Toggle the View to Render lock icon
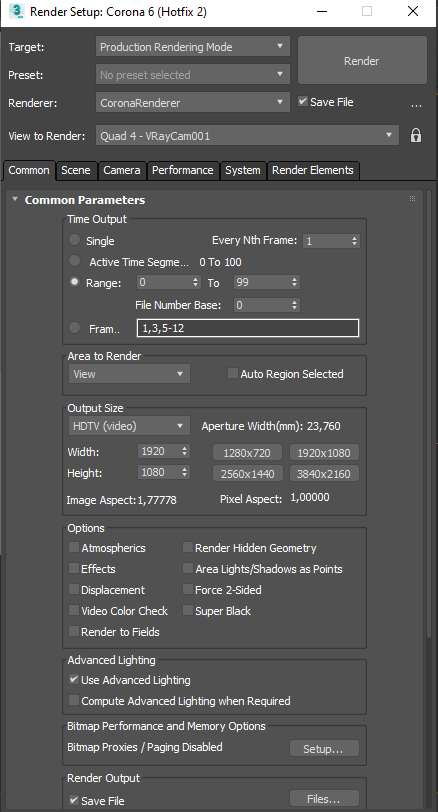This screenshot has width=438, height=812. [416, 136]
